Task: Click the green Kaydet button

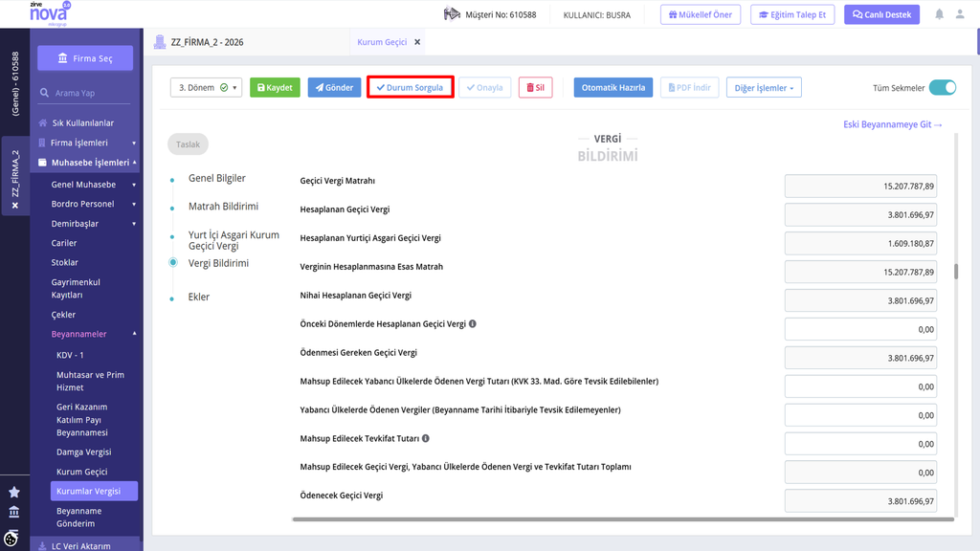Action: click(275, 87)
